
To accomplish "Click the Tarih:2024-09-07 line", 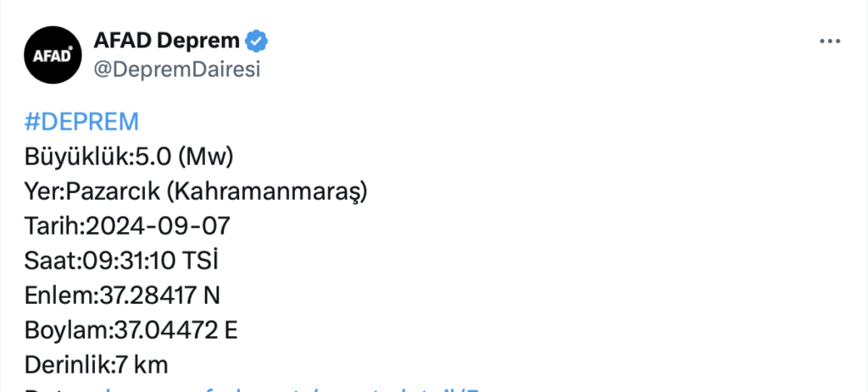I will pyautogui.click(x=128, y=226).
